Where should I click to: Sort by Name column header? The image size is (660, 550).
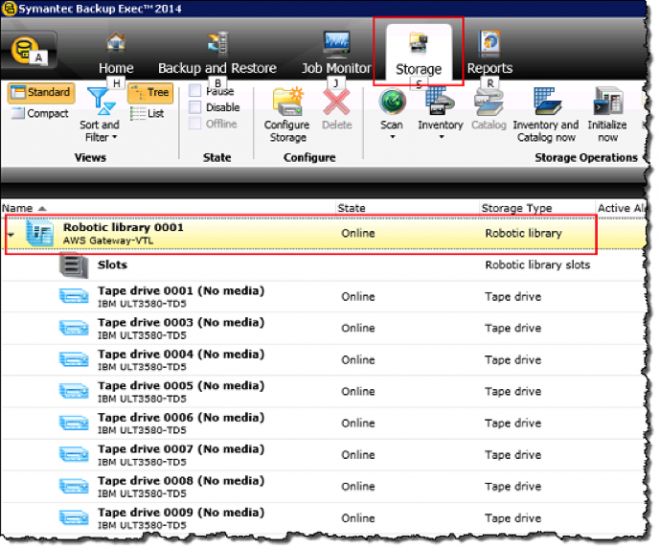(17, 208)
